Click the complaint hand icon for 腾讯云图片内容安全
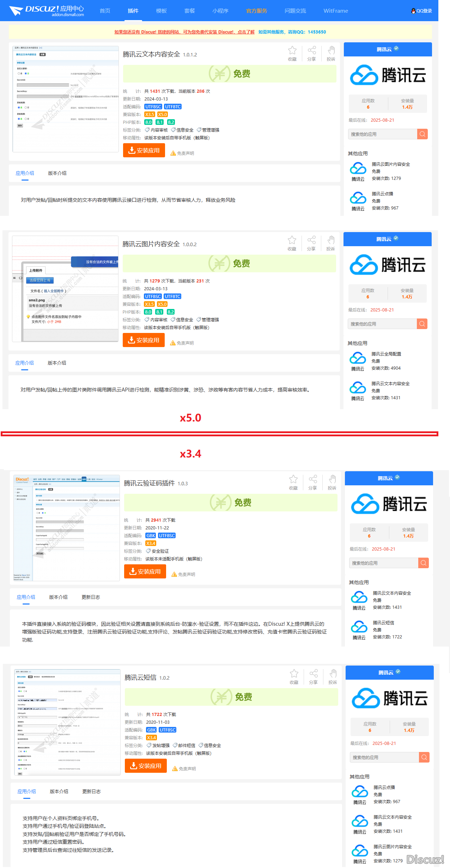 (x=331, y=240)
